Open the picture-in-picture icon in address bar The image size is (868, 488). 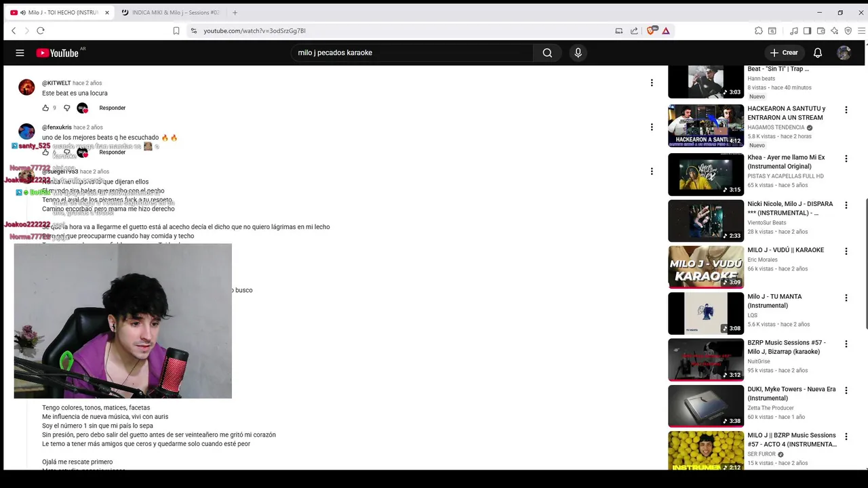point(619,30)
